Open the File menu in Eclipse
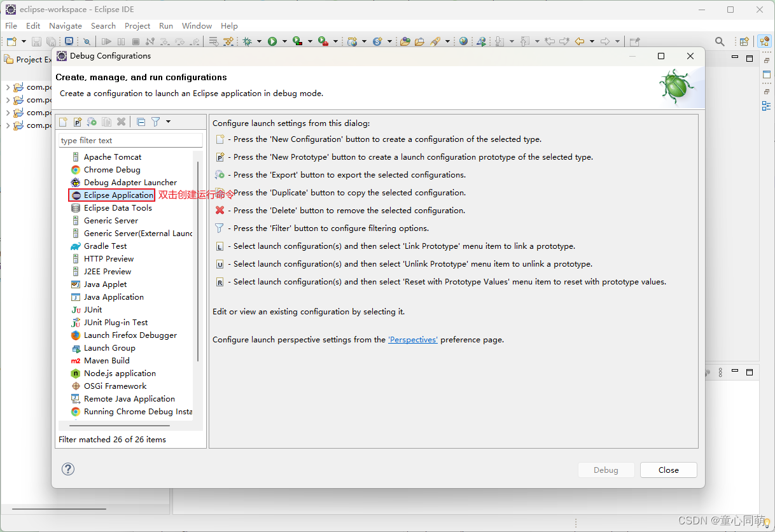This screenshot has height=532, width=775. tap(11, 26)
